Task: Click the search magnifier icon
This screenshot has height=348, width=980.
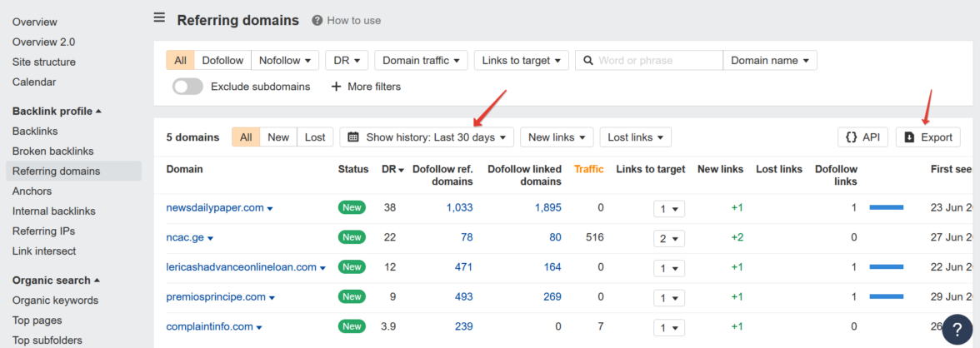Action: (x=587, y=61)
